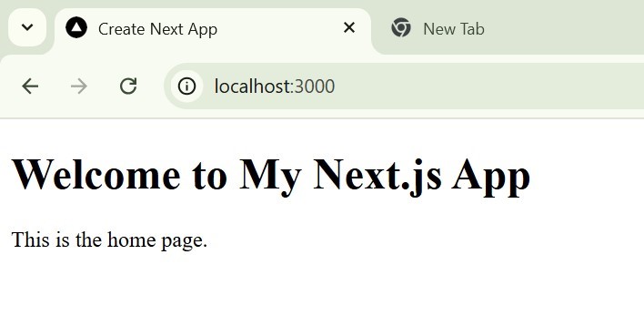The image size is (644, 336).
Task: View site information icon
Action: (x=186, y=87)
